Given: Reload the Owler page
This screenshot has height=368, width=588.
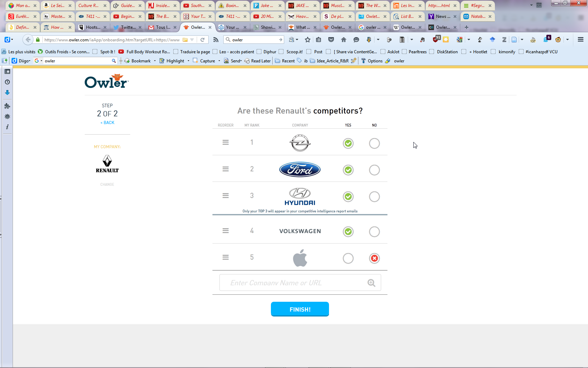Looking at the screenshot, I should (x=202, y=40).
